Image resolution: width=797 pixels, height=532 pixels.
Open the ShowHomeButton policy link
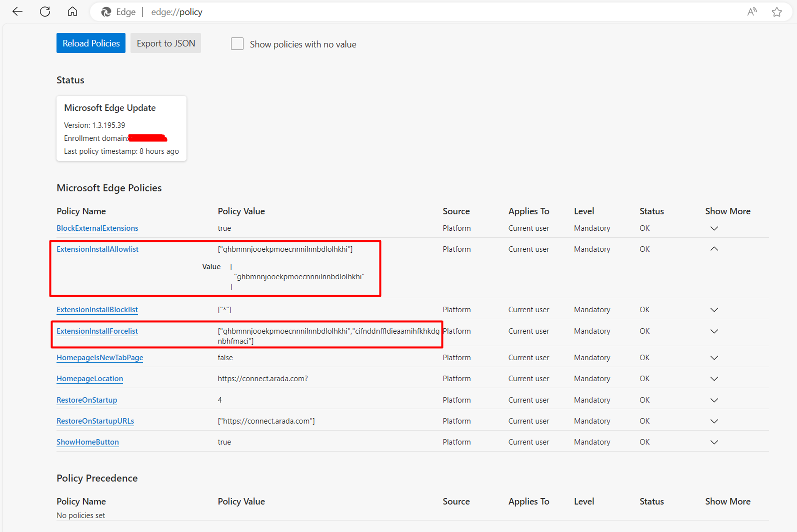click(87, 442)
